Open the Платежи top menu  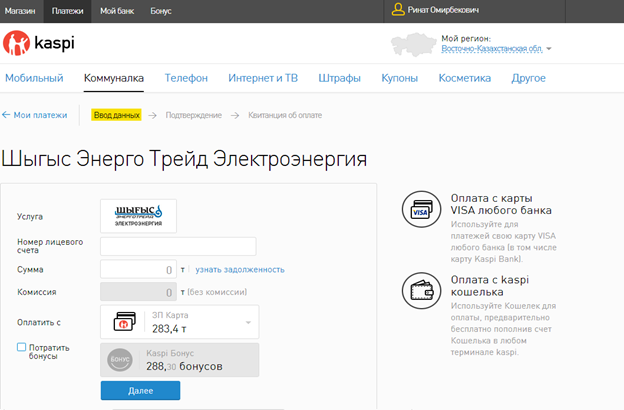pos(67,11)
